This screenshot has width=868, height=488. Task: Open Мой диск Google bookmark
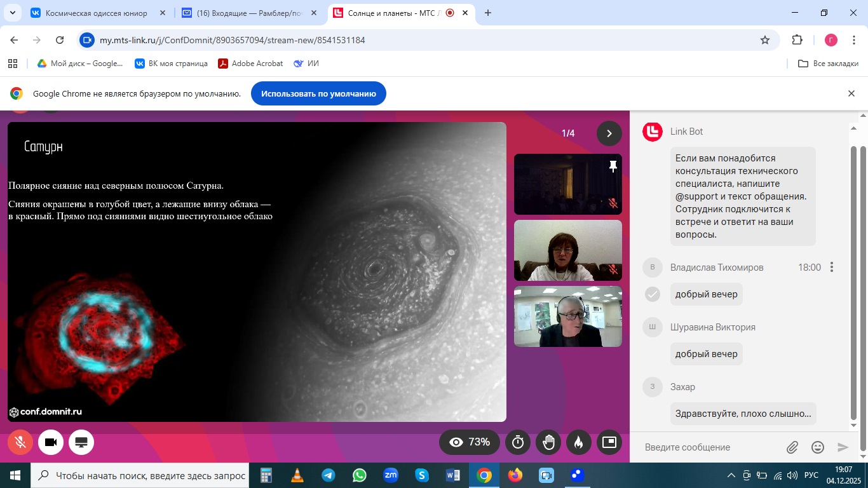(x=80, y=64)
